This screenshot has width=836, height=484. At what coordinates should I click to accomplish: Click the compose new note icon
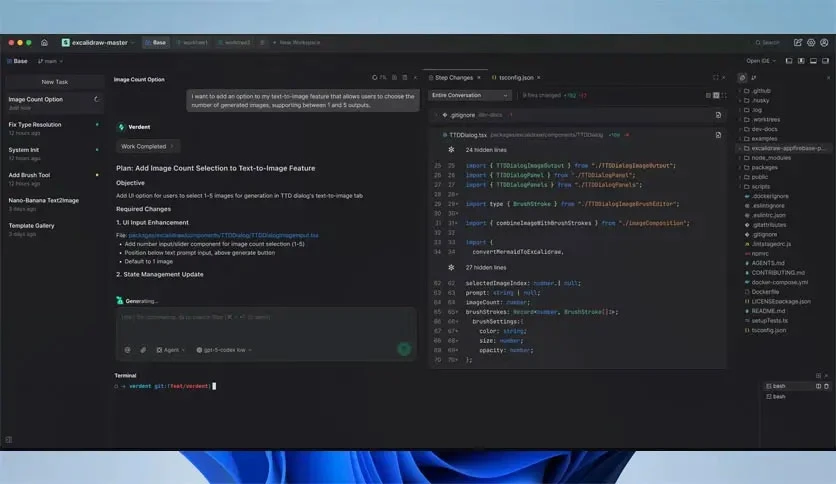798,43
